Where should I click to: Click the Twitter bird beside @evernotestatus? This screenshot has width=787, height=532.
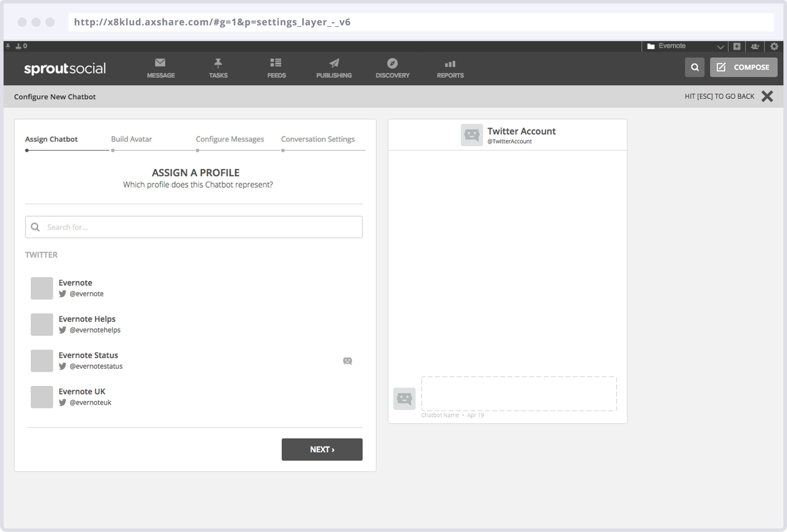point(62,366)
